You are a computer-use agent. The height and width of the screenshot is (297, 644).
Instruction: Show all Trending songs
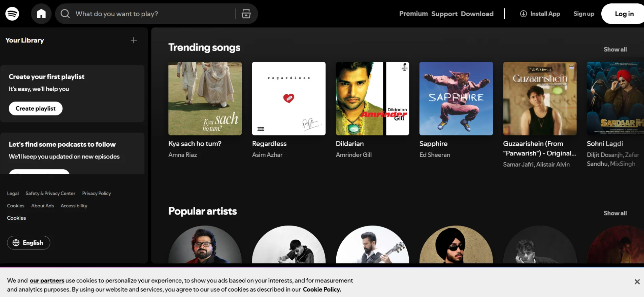[615, 49]
